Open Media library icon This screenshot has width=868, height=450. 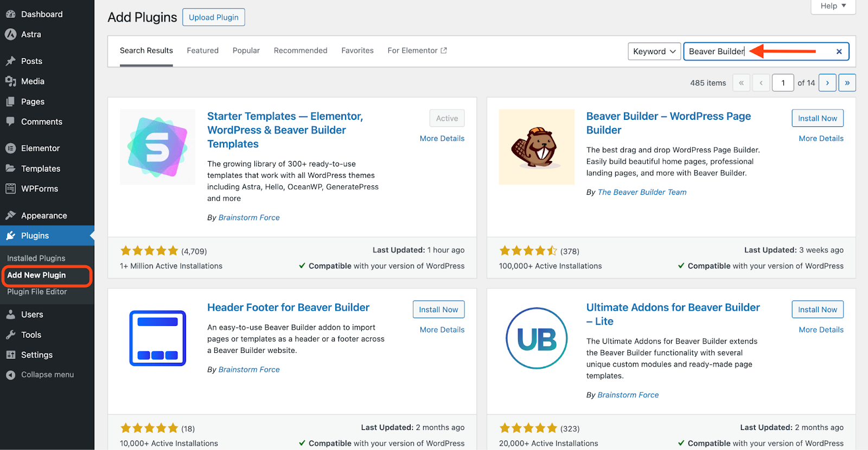(x=10, y=81)
